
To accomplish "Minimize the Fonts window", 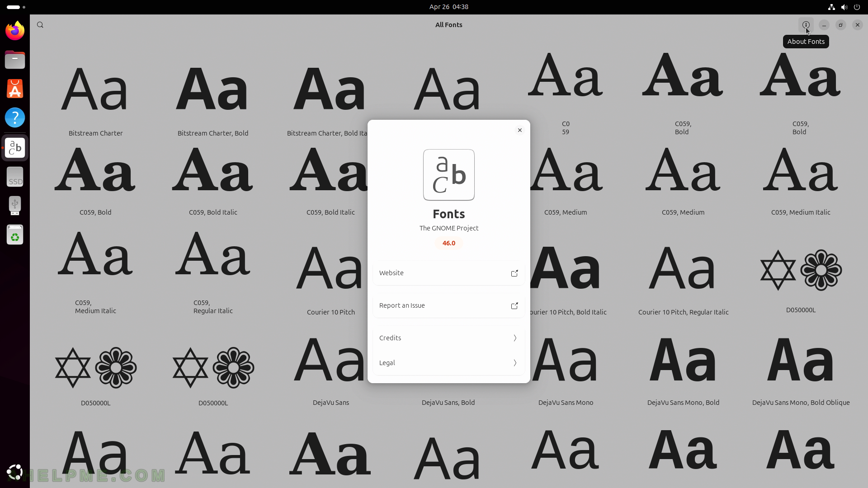I will pos(824,25).
